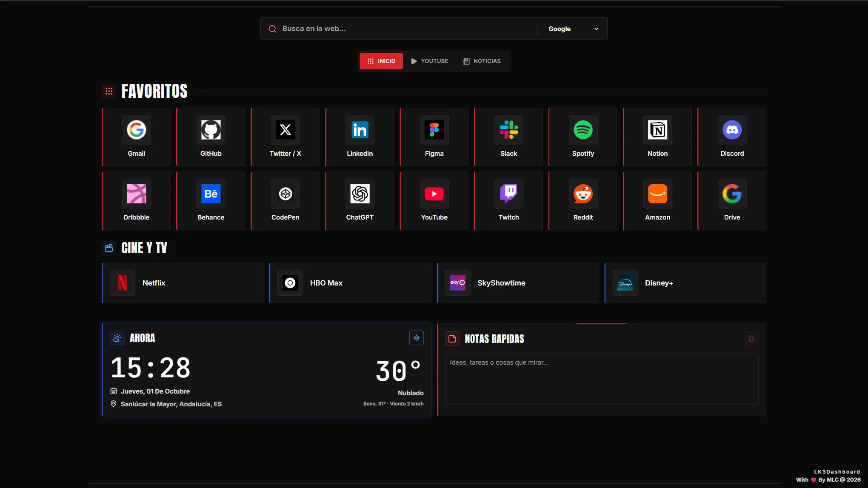Image resolution: width=868 pixels, height=488 pixels.
Task: Select the Inicio tab
Action: coord(381,61)
